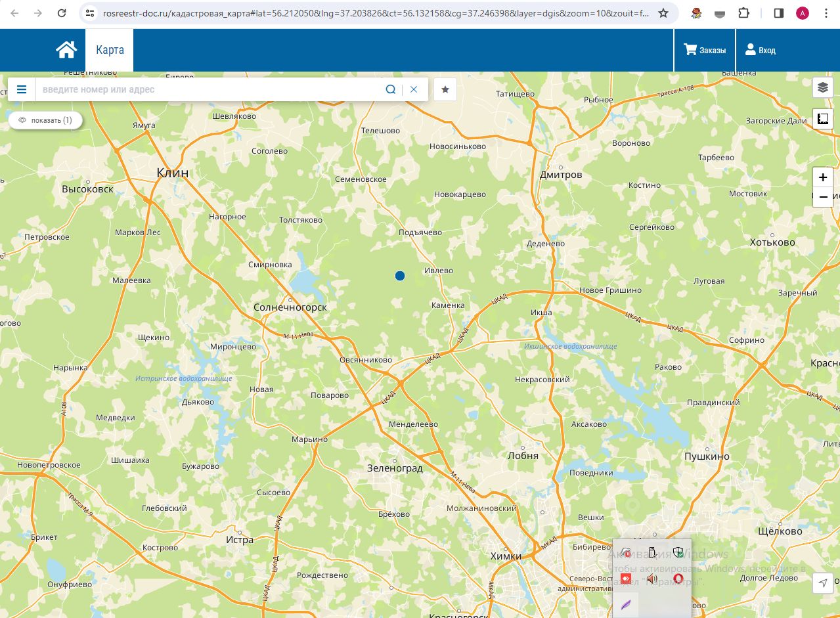Click the browser URL address text
The height and width of the screenshot is (618, 840).
377,13
